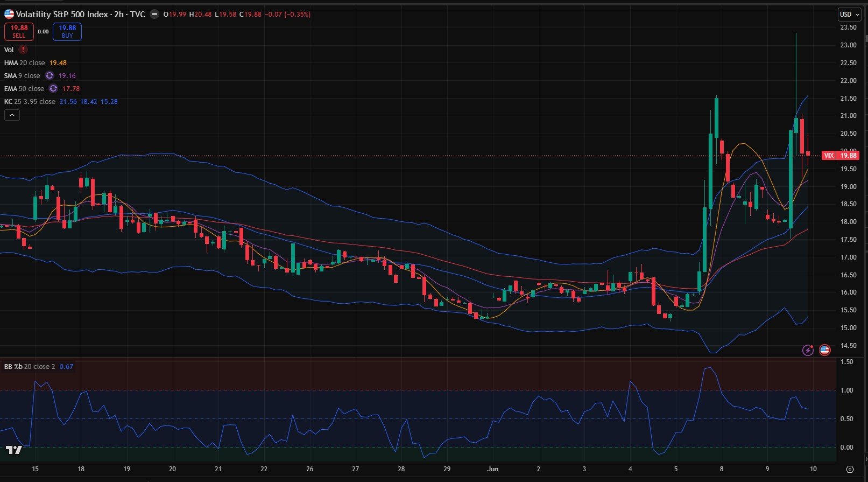
Task: Click the SMA value 19.16
Action: (x=67, y=76)
